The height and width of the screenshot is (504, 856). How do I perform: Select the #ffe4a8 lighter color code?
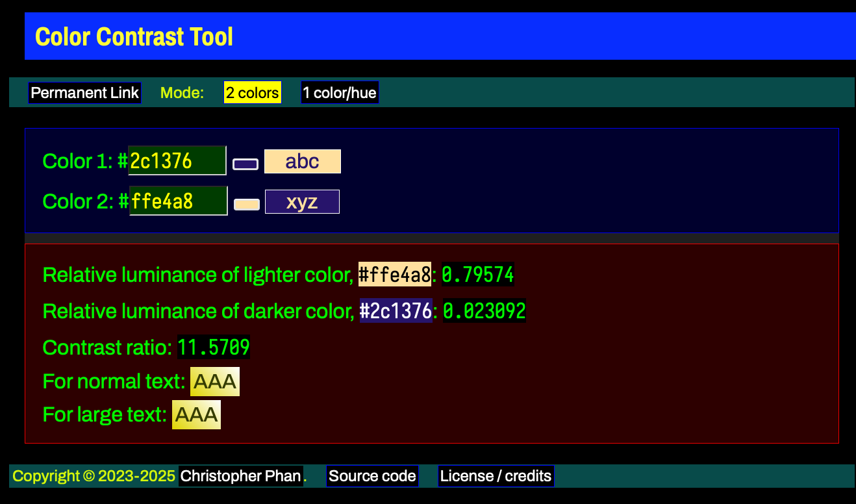click(x=394, y=275)
